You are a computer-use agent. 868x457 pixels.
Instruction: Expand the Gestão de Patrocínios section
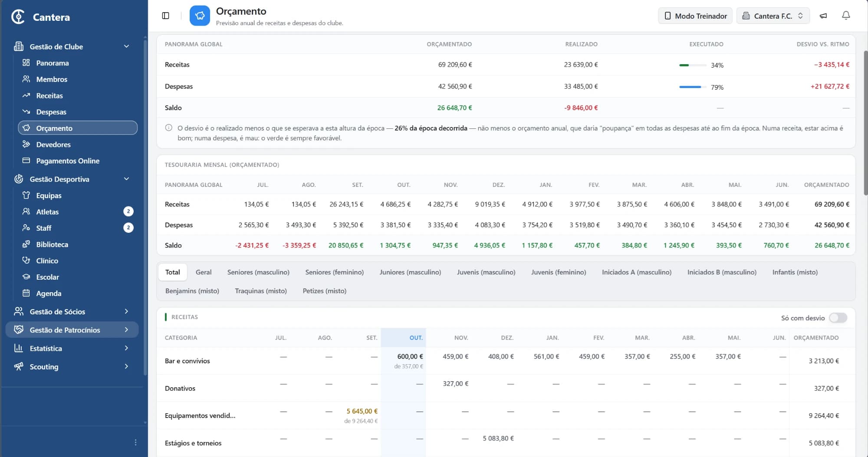point(72,330)
